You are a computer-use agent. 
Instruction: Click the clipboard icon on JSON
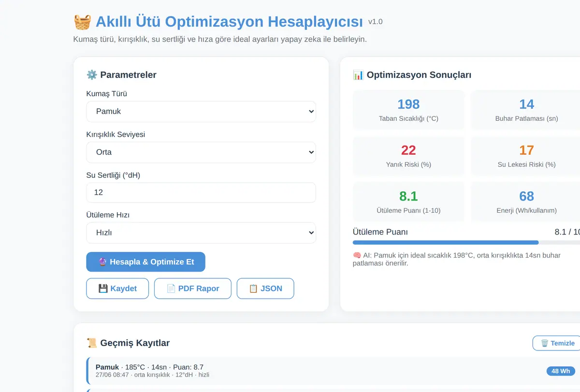(x=253, y=289)
